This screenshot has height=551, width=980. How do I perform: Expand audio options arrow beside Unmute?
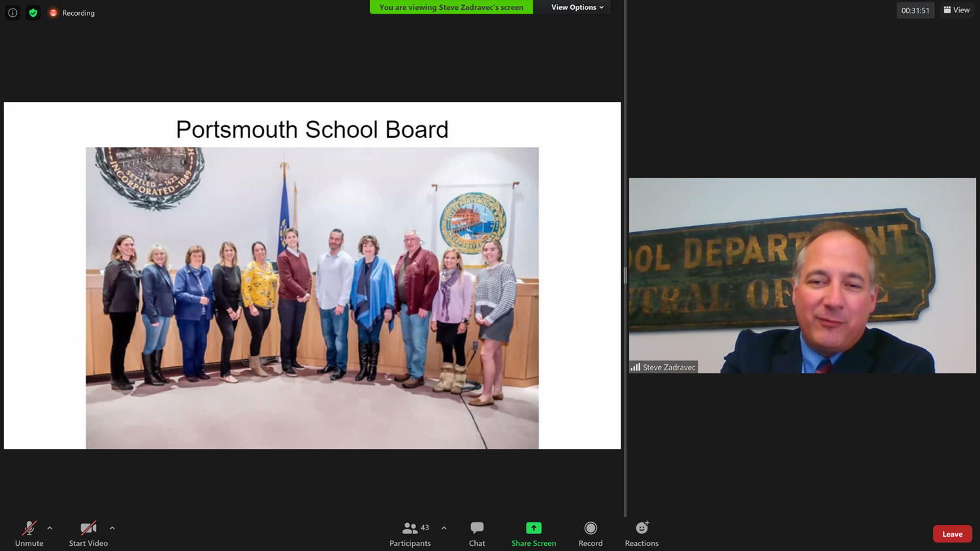click(50, 528)
